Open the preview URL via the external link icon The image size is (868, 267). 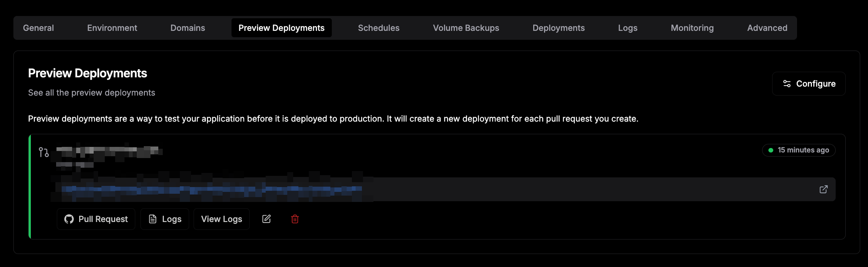[823, 189]
